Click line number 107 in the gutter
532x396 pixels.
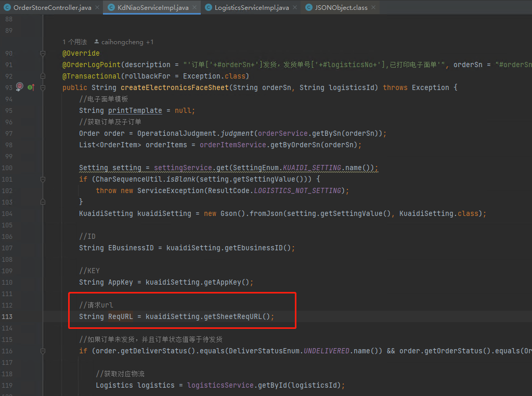(7, 248)
